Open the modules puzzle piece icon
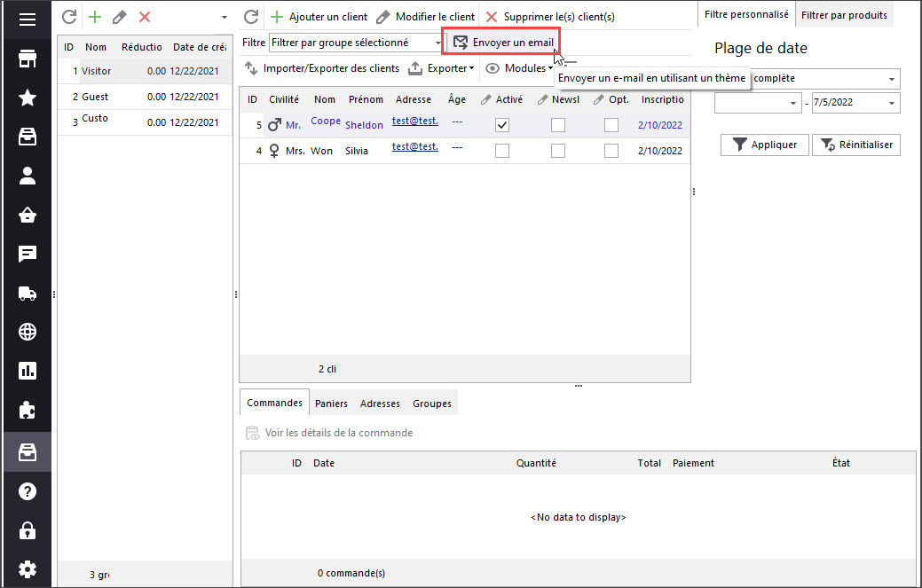 click(x=27, y=410)
